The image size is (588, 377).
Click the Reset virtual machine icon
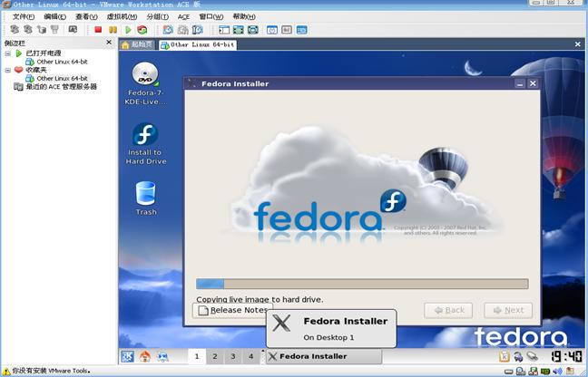pyautogui.click(x=142, y=30)
